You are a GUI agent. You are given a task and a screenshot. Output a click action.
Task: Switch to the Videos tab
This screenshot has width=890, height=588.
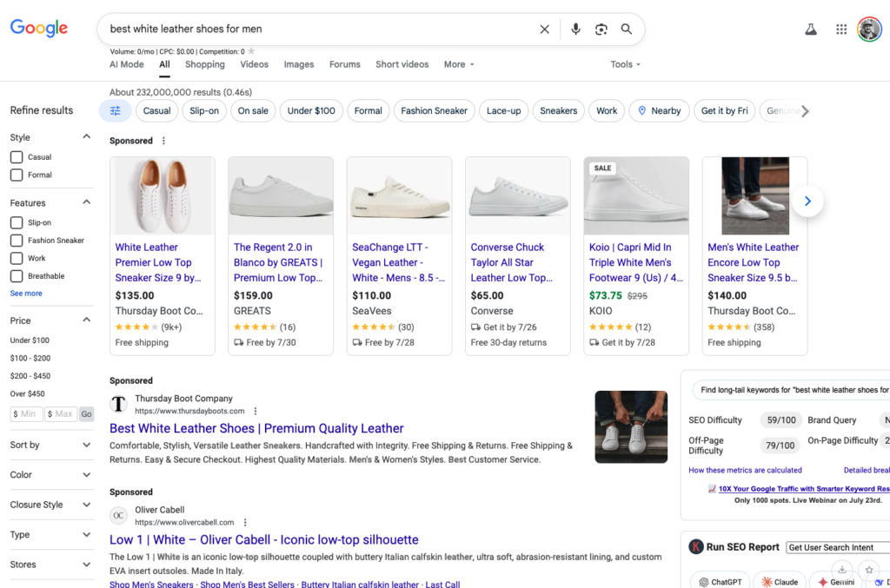(x=255, y=64)
